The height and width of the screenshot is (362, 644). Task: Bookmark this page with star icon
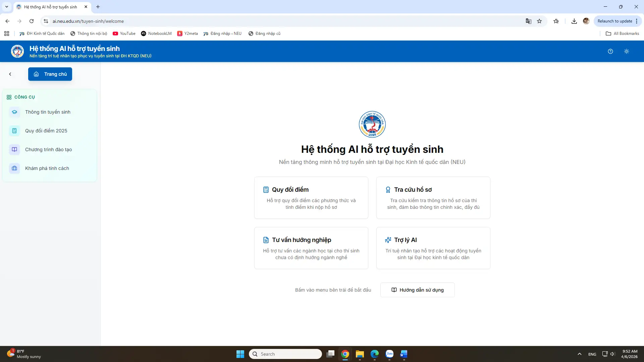(539, 21)
